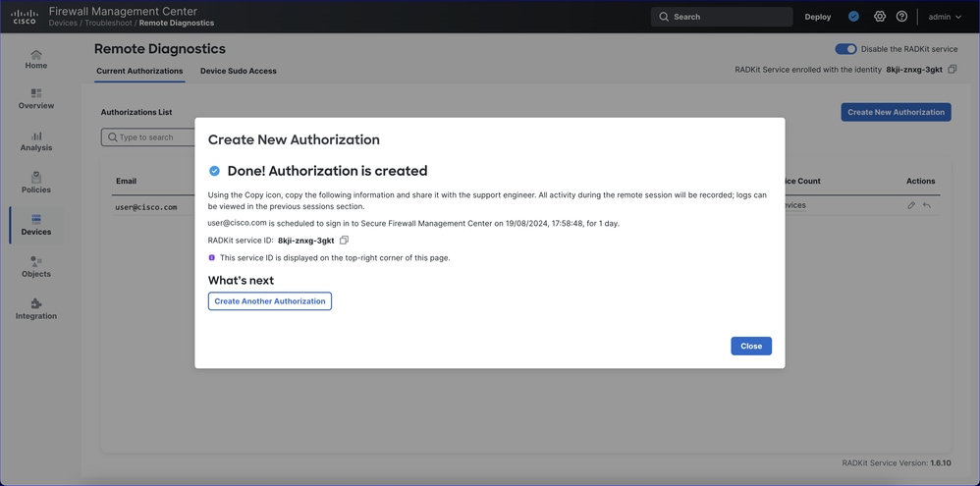The width and height of the screenshot is (980, 486).
Task: Expand the admin user dropdown
Action: pos(945,17)
